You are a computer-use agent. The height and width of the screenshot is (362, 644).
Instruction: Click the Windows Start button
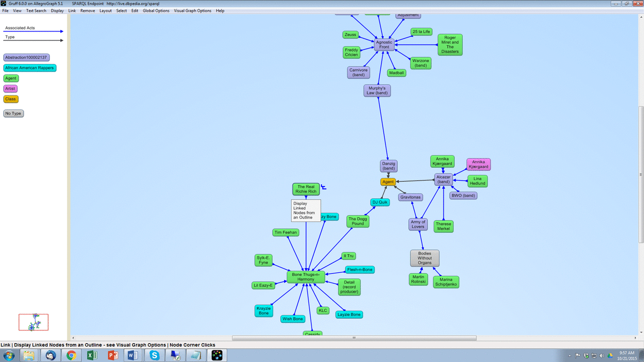point(9,355)
